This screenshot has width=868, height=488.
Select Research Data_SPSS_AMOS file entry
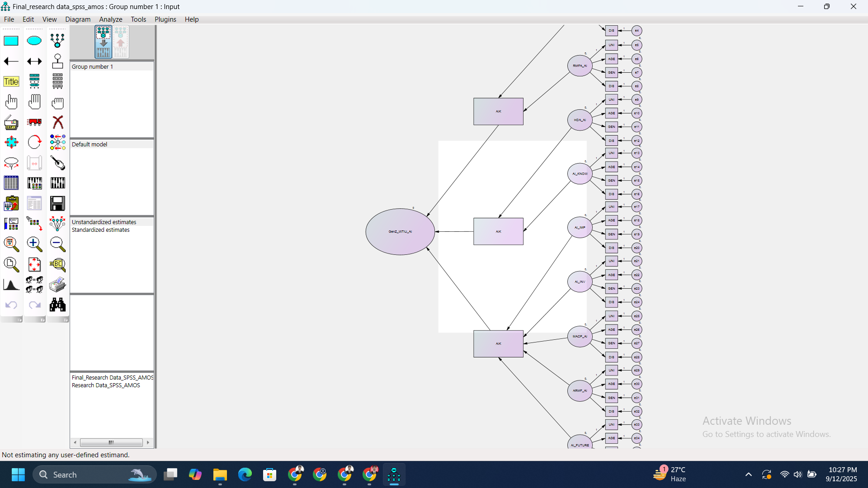coord(106,385)
